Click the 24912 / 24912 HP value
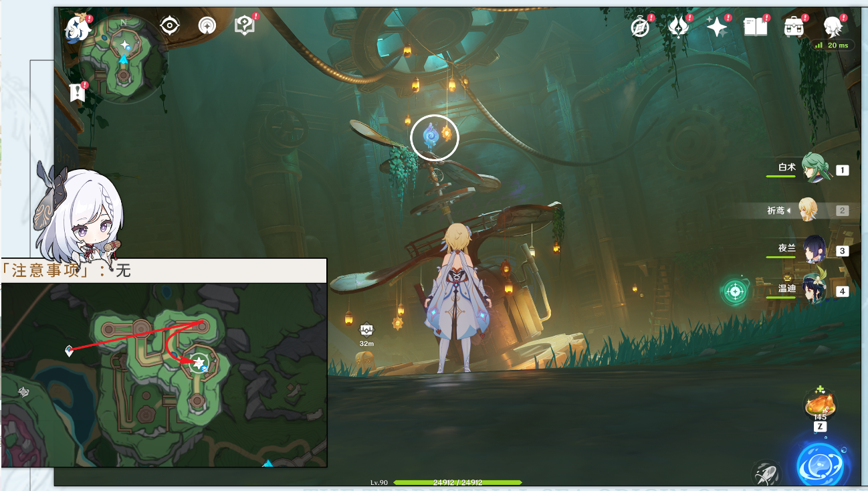The height and width of the screenshot is (491, 868). coord(457,482)
